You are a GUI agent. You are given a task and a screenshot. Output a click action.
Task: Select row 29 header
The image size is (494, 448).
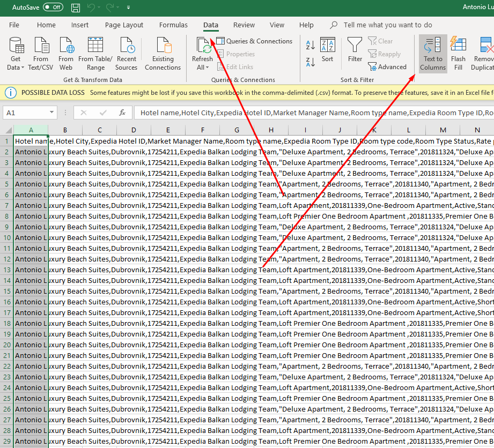7,442
